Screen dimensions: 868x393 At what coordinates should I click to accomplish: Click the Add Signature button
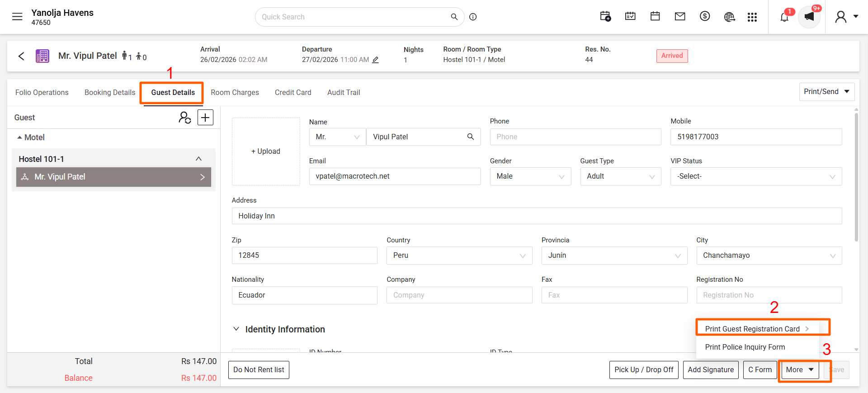(711, 370)
